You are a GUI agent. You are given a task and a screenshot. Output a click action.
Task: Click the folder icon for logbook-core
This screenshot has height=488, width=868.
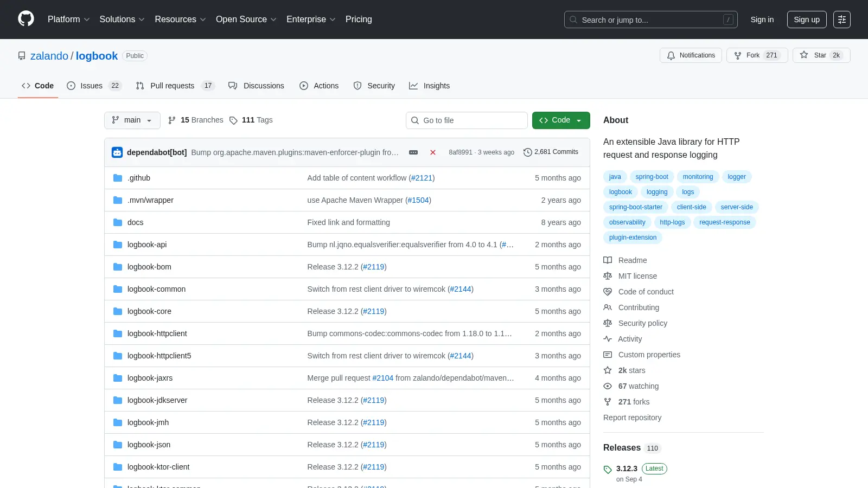coord(118,311)
